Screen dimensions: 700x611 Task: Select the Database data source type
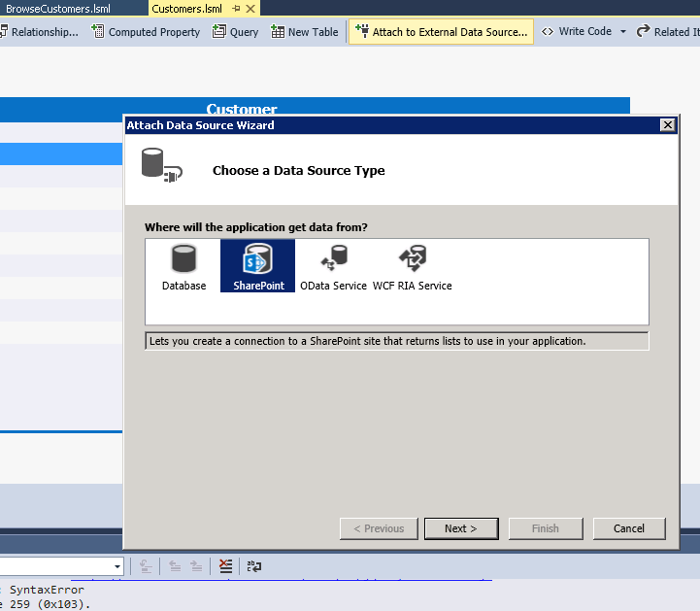click(183, 266)
